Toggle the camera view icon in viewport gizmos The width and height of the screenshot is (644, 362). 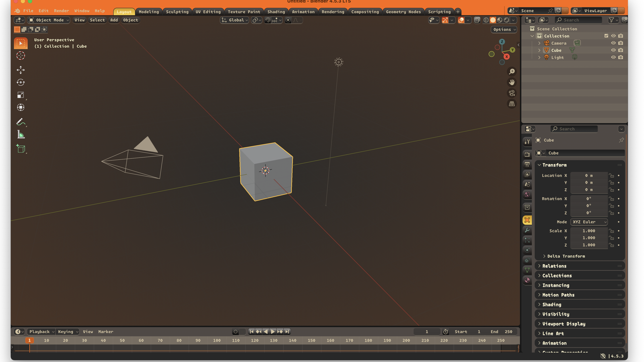(511, 93)
